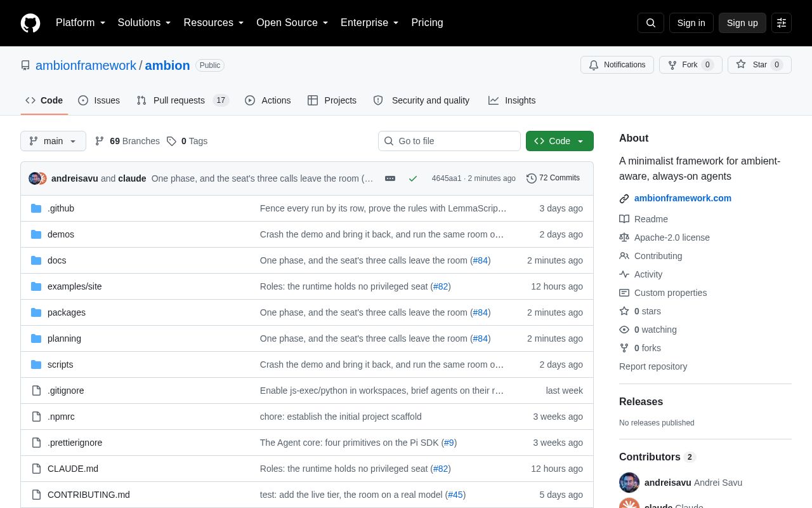The height and width of the screenshot is (508, 812).
Task: View the 0 Tags link
Action: pos(187,141)
